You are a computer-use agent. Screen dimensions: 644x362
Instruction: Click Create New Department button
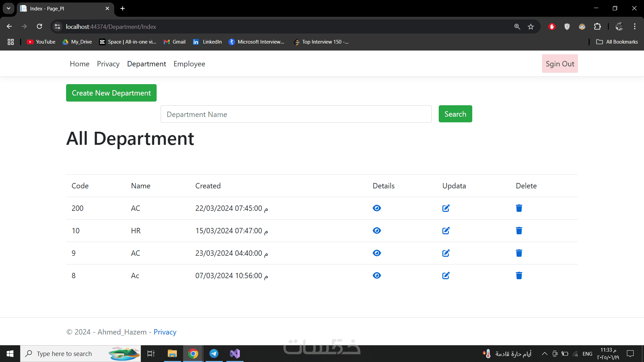pos(111,93)
